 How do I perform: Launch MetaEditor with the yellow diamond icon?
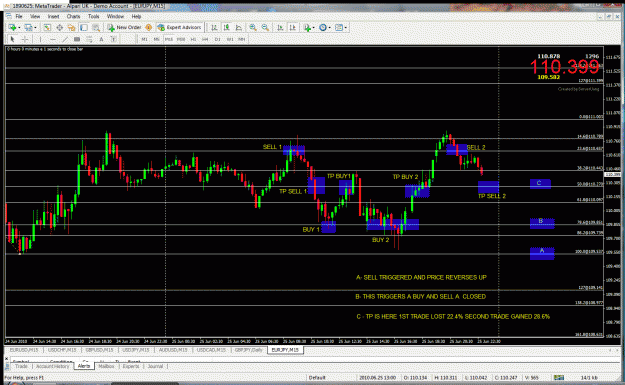[x=148, y=28]
